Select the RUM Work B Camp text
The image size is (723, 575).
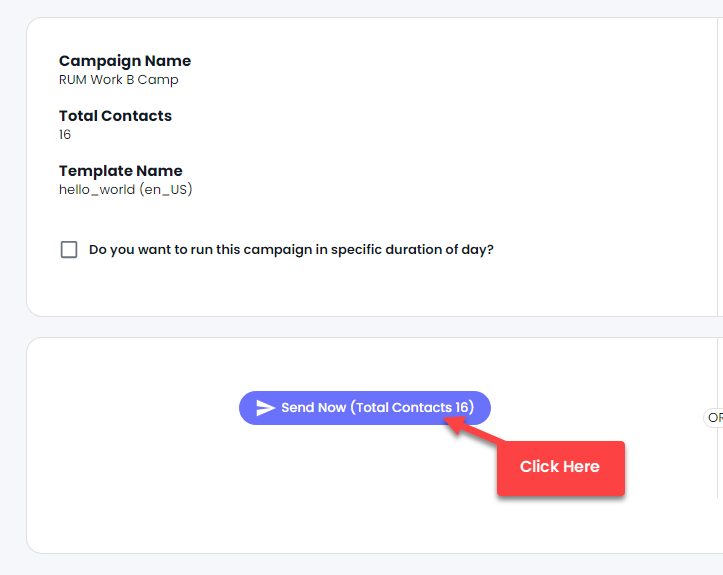click(x=119, y=80)
